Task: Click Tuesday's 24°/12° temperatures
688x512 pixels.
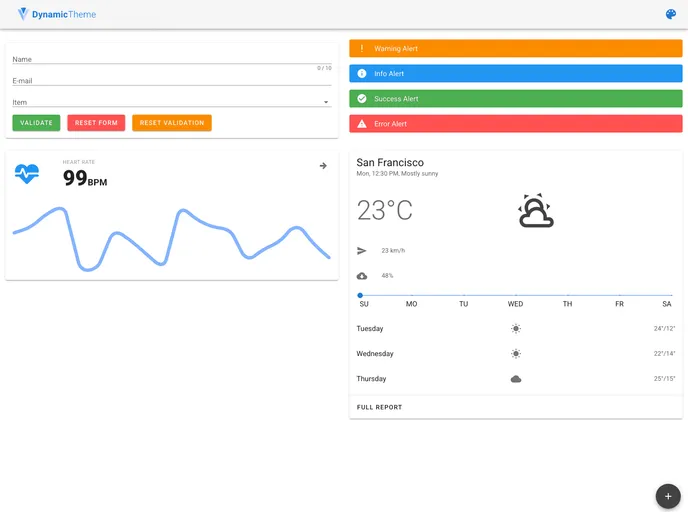Action: tap(664, 328)
